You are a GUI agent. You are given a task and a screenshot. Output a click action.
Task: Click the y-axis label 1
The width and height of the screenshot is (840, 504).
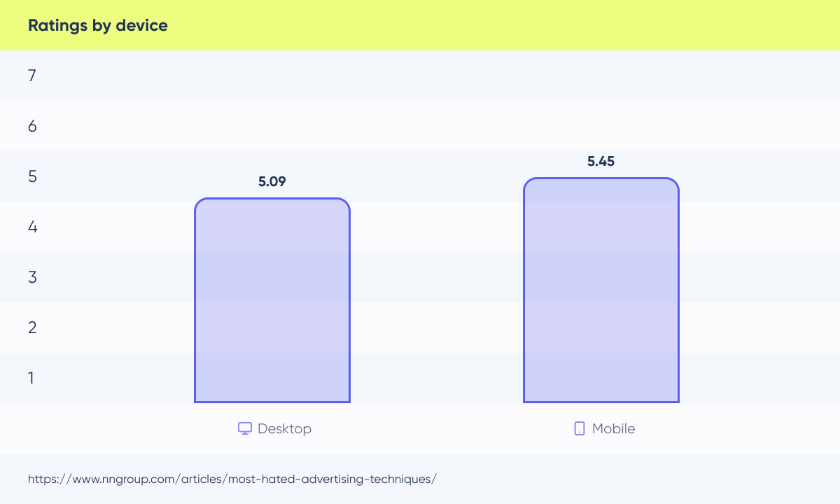[31, 378]
